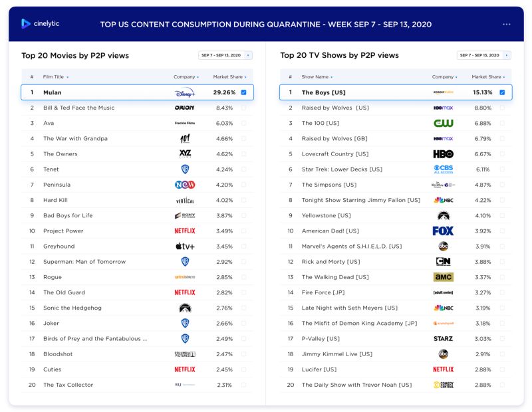The height and width of the screenshot is (412, 532).
Task: Select Lucifer [US] show name
Action: (319, 369)
